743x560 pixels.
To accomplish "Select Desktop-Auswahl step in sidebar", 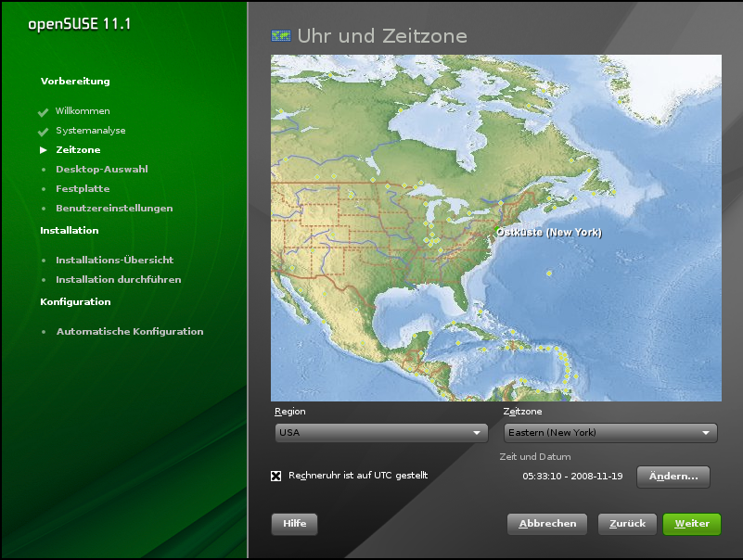I will point(102,169).
